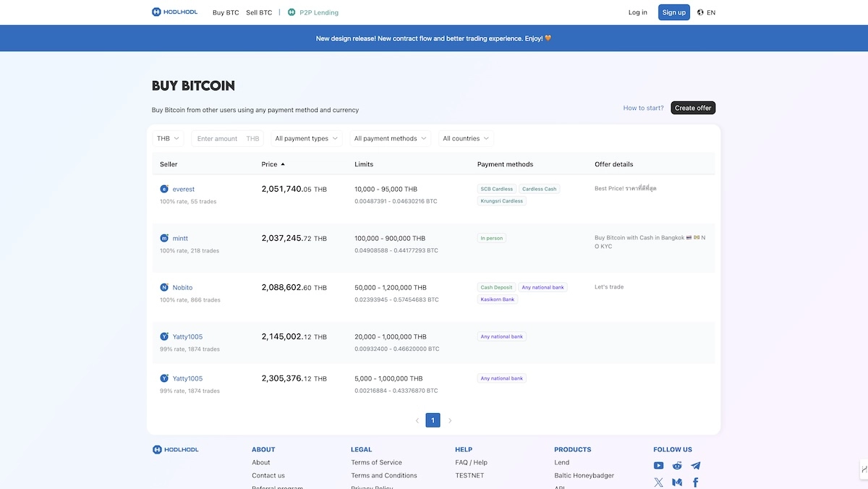Click the globe language icon
868x489 pixels.
pyautogui.click(x=700, y=12)
